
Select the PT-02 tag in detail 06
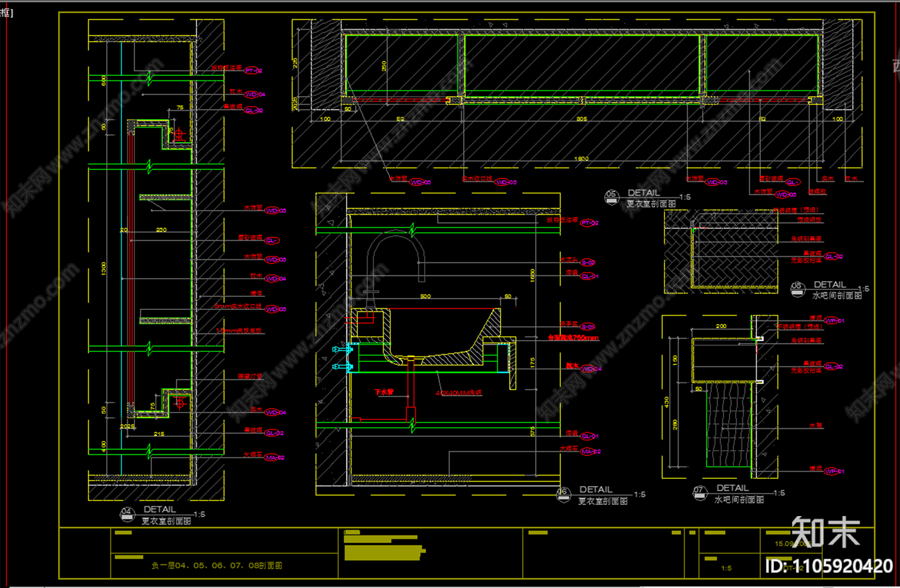589,223
